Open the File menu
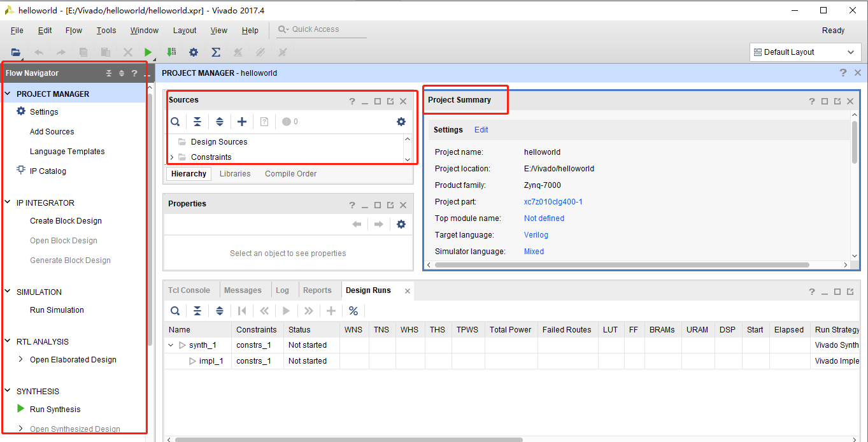Image resolution: width=868 pixels, height=442 pixels. coord(17,31)
